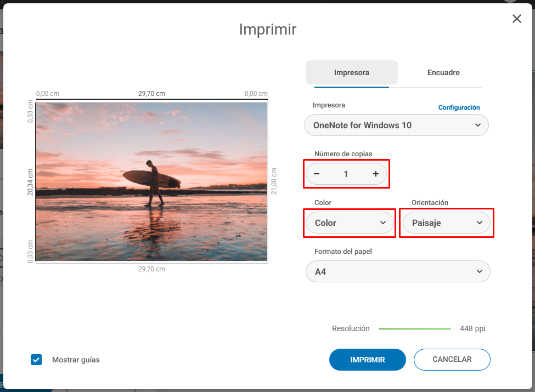Click the chevron beside Color

point(384,223)
